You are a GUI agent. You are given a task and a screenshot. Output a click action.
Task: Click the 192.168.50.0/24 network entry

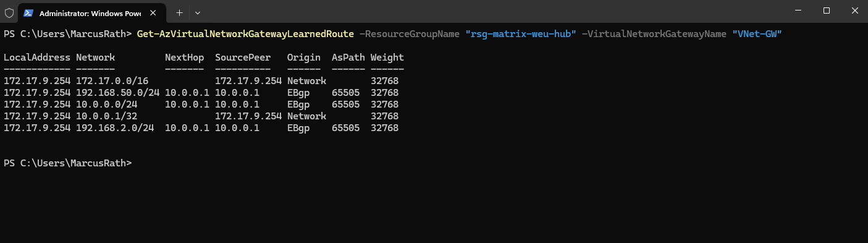[x=118, y=93]
